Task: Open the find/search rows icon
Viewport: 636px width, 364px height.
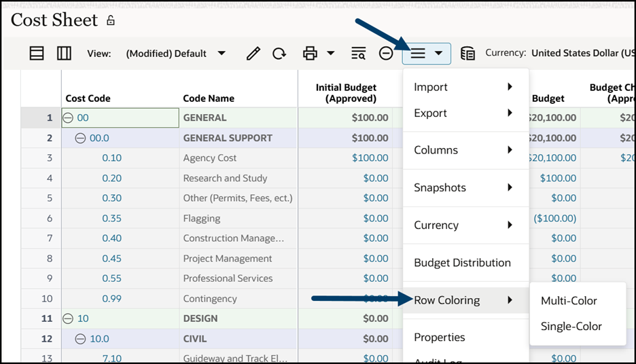Action: tap(358, 53)
